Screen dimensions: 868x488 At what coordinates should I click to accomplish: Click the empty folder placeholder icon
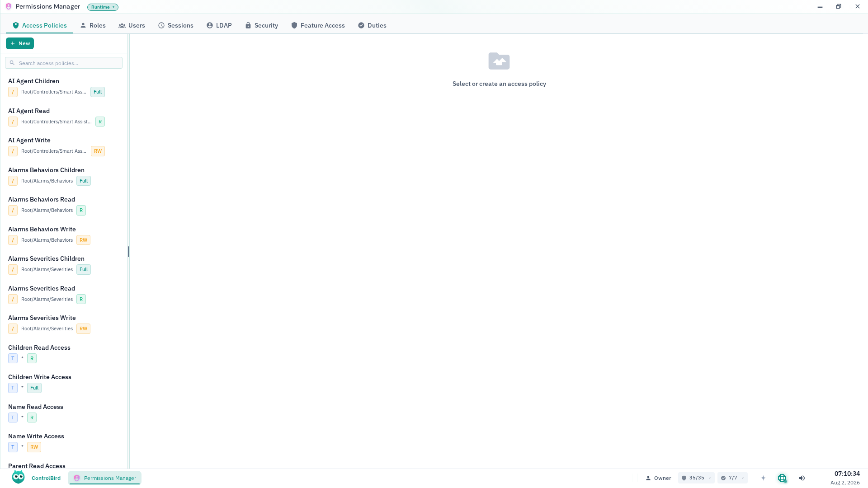(499, 61)
